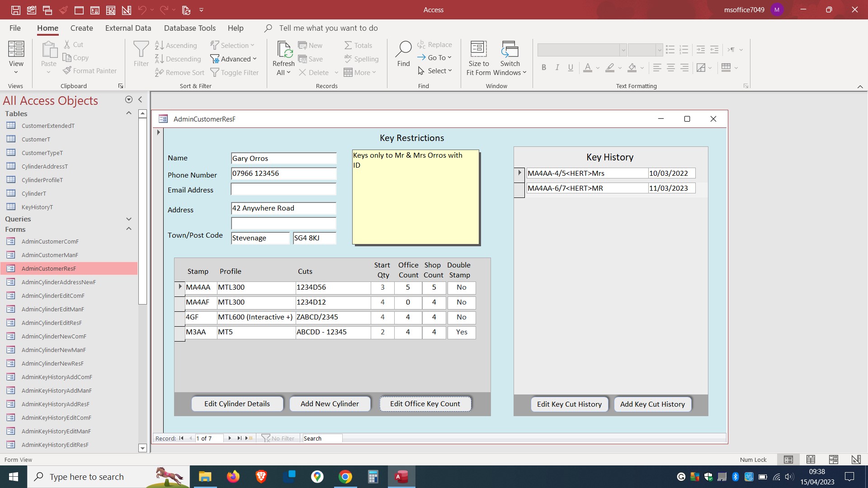The image size is (868, 488).
Task: Open Calculator from taskbar
Action: tap(373, 477)
